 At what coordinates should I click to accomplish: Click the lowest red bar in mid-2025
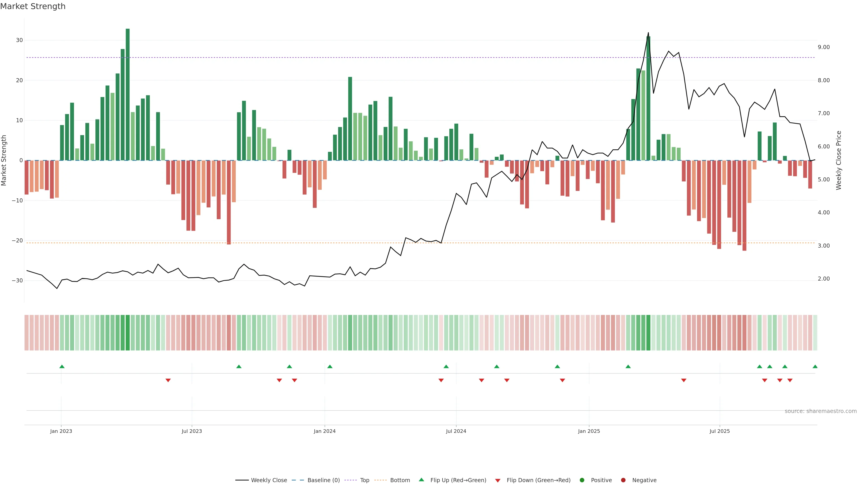744,205
